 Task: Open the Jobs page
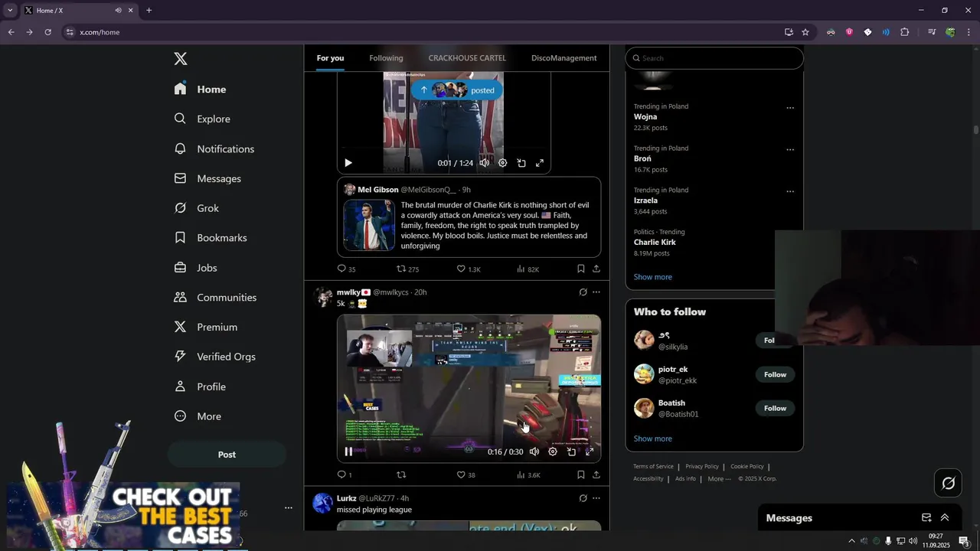195,268
